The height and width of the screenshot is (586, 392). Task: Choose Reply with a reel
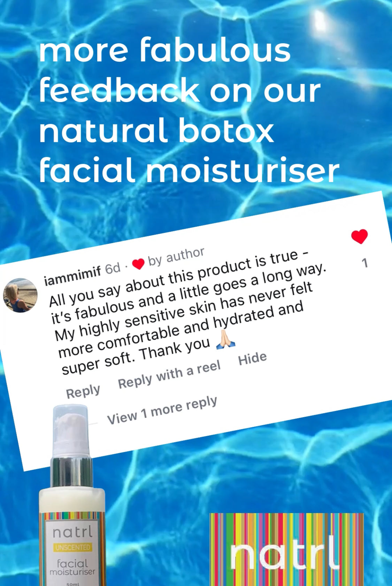(x=169, y=374)
